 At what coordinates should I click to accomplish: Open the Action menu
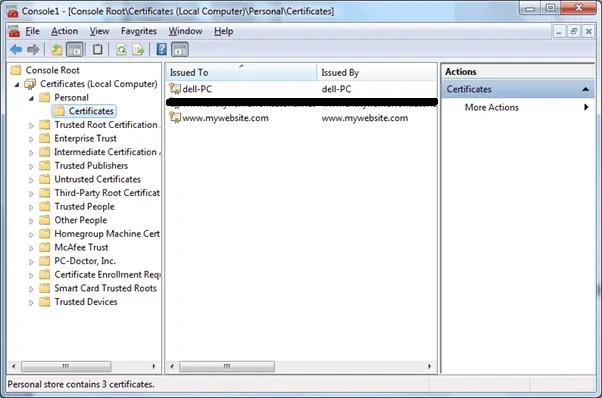tap(64, 31)
